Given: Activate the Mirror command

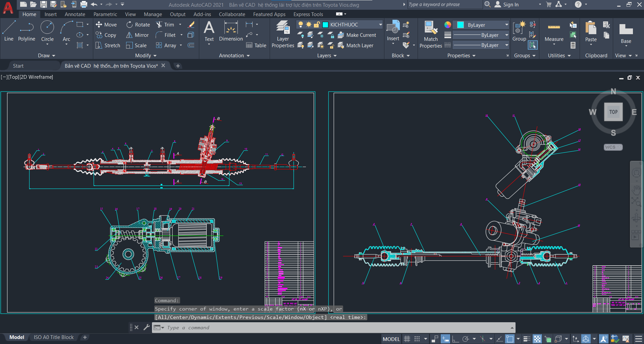Looking at the screenshot, I should 137,35.
